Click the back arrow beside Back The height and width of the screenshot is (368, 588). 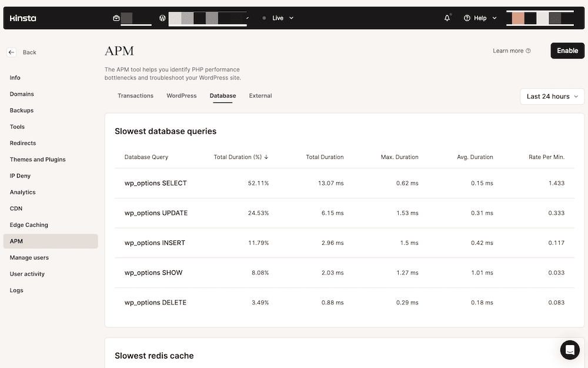click(11, 52)
